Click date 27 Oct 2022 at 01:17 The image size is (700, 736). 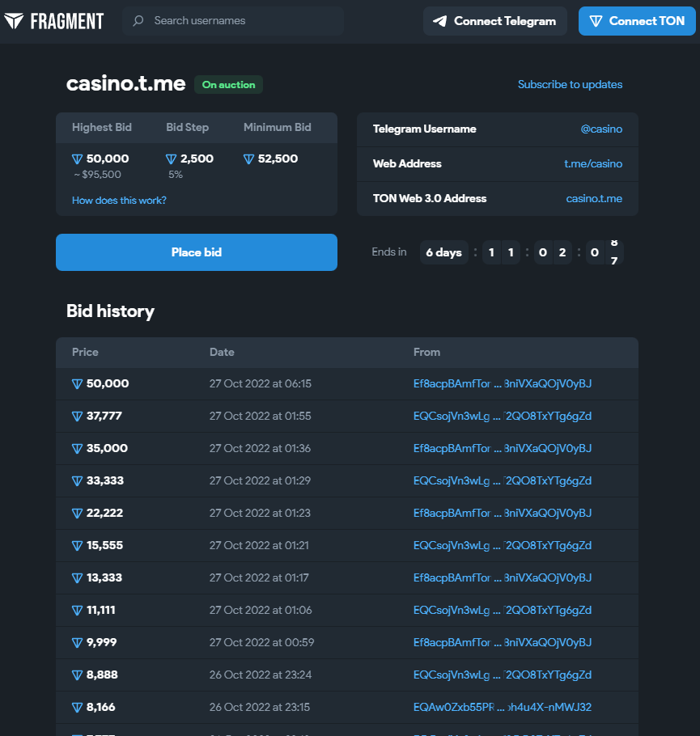coord(259,578)
